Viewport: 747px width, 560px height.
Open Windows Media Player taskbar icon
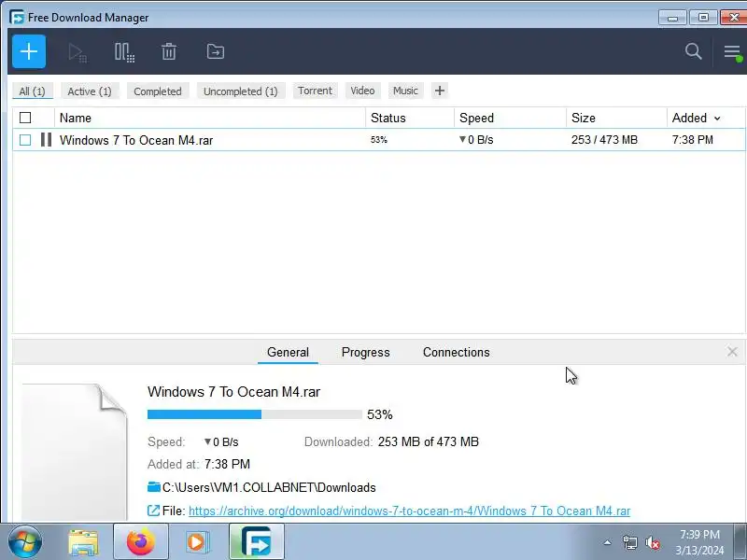[x=197, y=542]
